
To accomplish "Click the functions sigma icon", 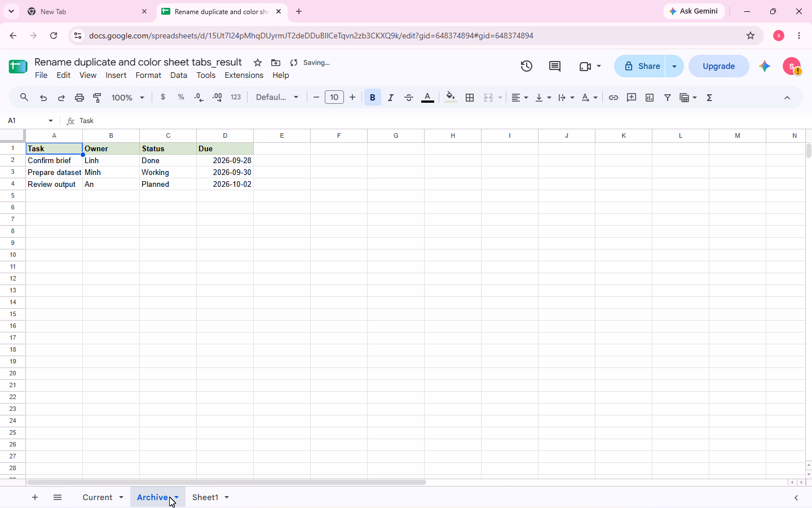I will pyautogui.click(x=709, y=98).
